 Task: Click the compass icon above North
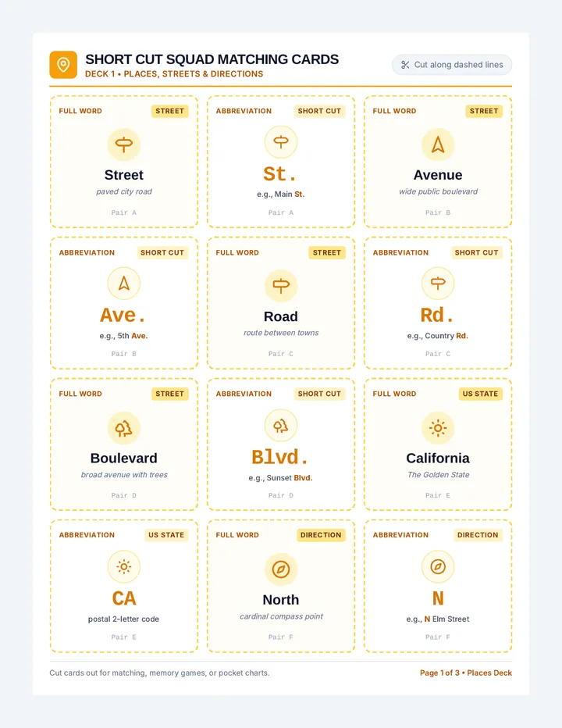click(x=281, y=569)
